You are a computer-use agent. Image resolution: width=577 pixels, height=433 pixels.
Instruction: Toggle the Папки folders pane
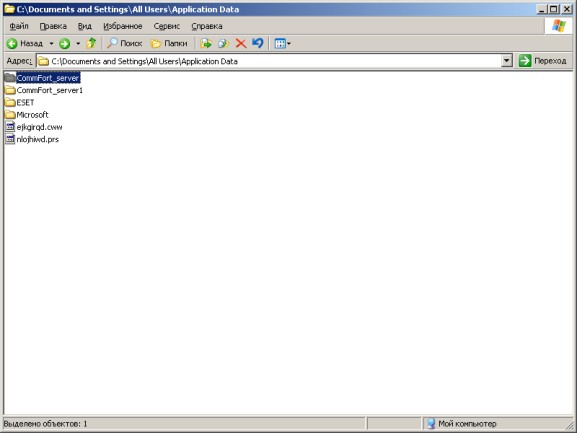coord(169,43)
